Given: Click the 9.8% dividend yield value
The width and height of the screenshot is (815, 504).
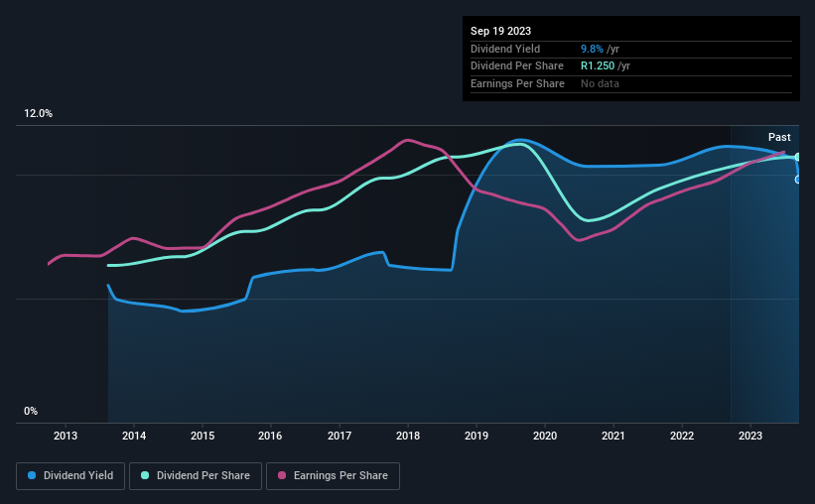Looking at the screenshot, I should [592, 49].
